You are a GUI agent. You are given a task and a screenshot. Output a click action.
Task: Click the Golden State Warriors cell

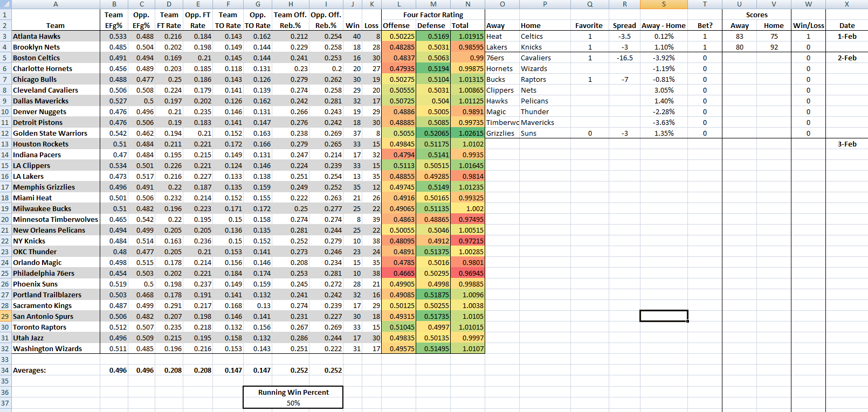pos(56,133)
